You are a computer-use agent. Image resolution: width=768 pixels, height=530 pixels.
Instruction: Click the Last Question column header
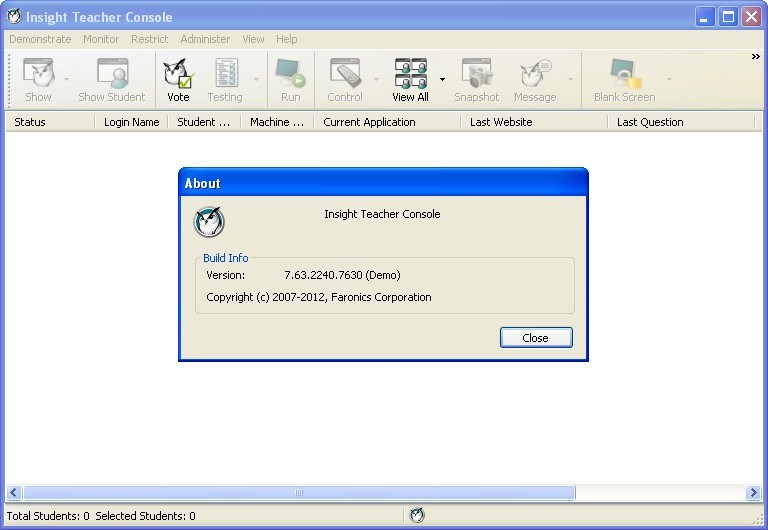point(681,122)
